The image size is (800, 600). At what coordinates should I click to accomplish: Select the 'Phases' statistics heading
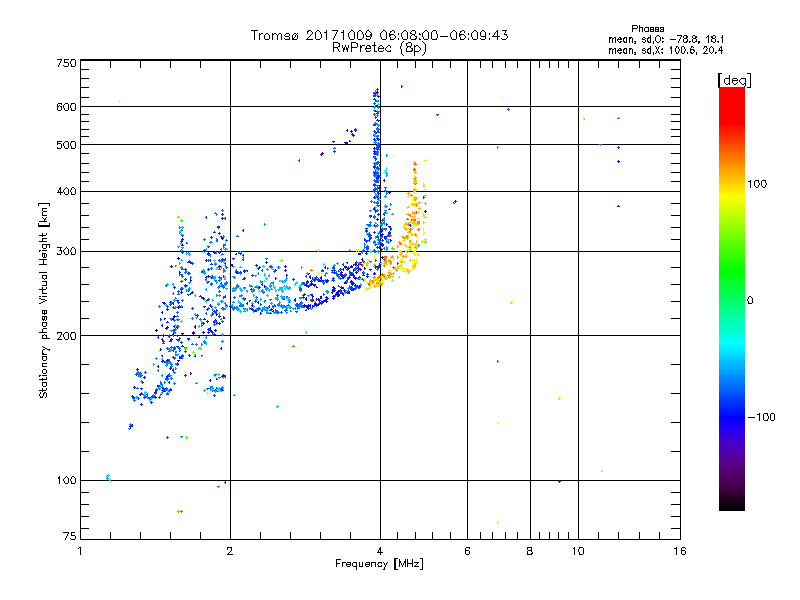(647, 29)
